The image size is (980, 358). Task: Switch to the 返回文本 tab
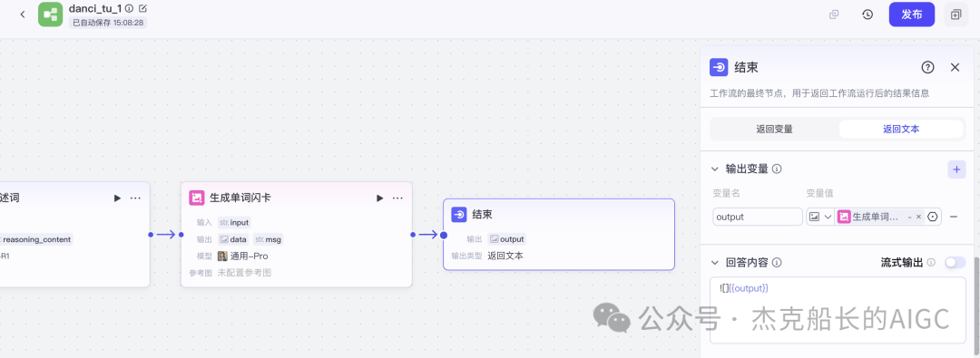901,130
